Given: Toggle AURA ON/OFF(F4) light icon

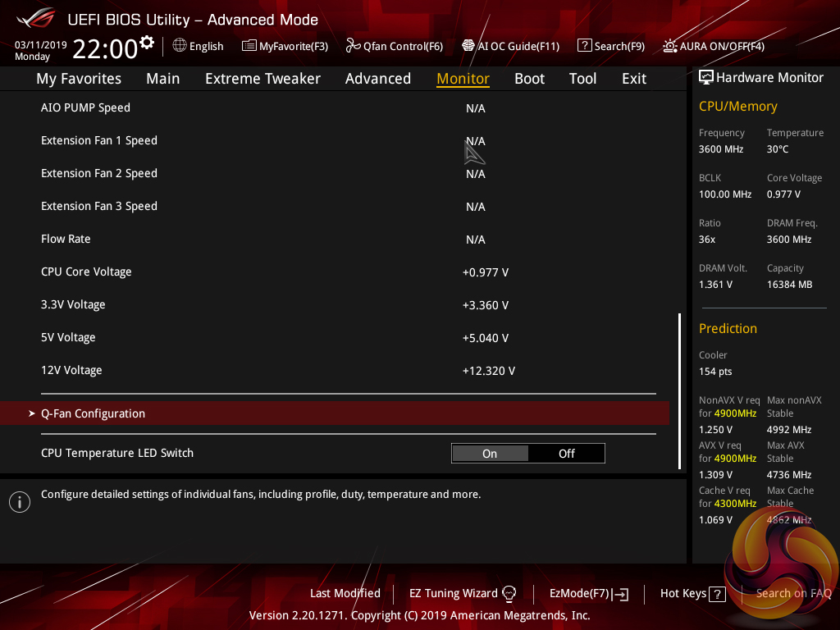Looking at the screenshot, I should pyautogui.click(x=669, y=46).
